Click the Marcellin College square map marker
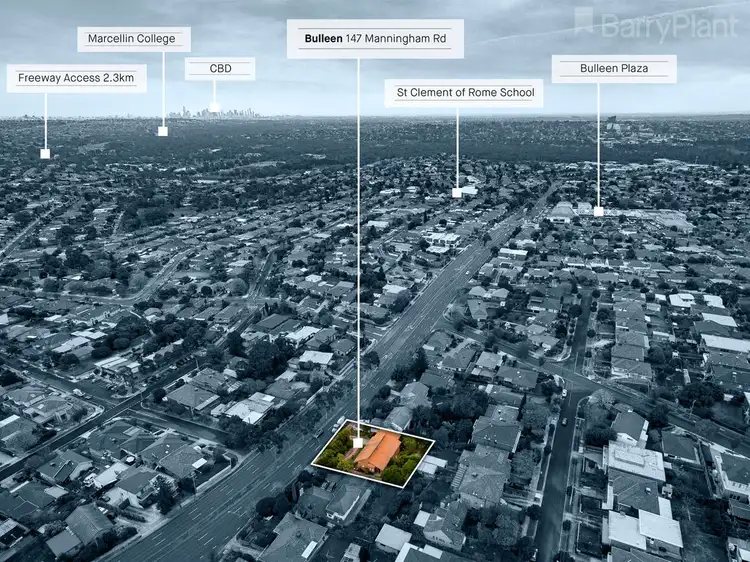 (x=162, y=131)
